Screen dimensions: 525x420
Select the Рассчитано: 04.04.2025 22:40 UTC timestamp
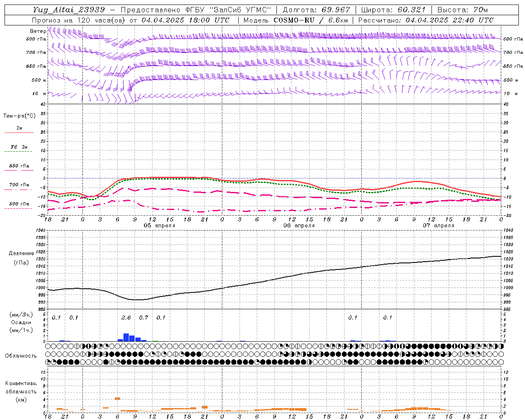426,20
